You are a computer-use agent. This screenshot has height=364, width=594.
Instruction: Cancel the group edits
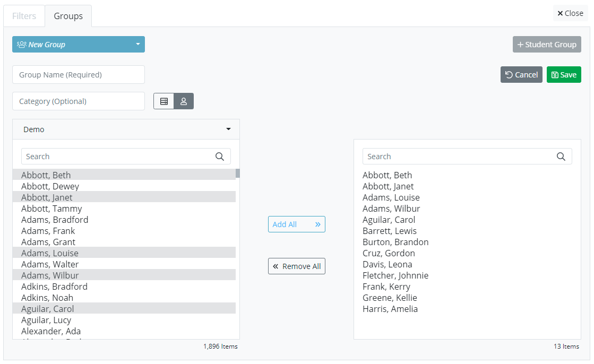(x=521, y=75)
